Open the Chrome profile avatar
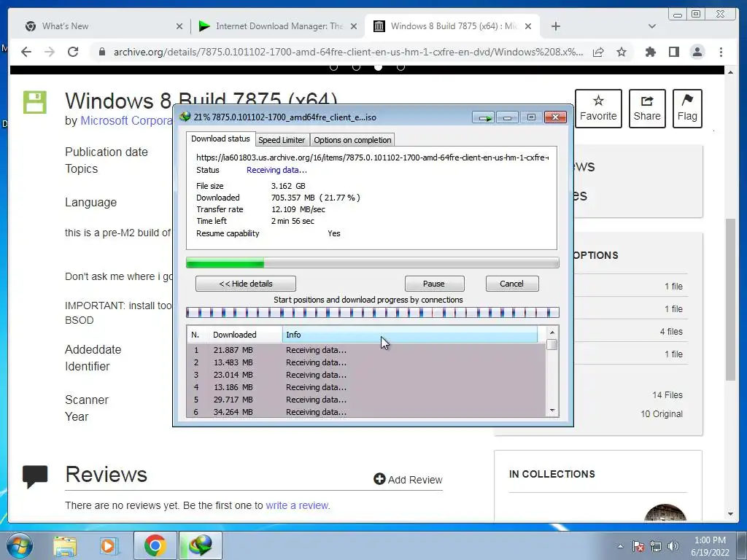 click(697, 52)
